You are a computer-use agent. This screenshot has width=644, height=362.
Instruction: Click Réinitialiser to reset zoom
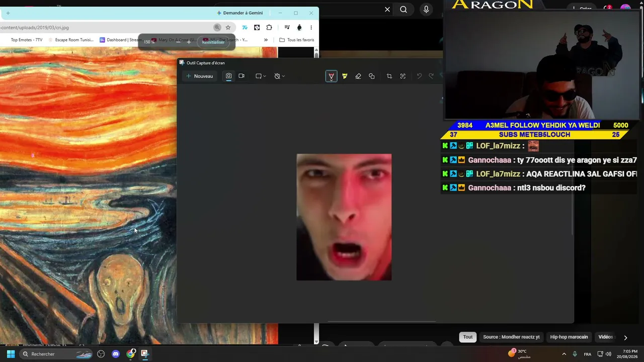[x=213, y=42]
